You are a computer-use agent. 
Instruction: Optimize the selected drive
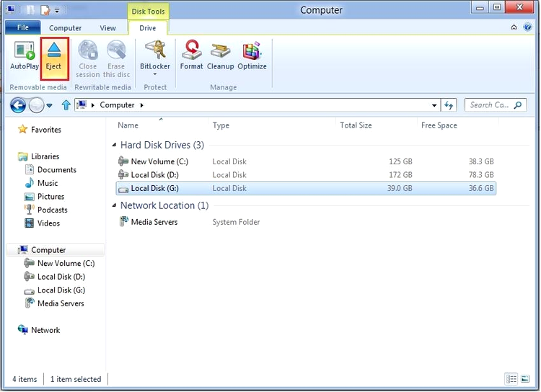click(x=252, y=55)
